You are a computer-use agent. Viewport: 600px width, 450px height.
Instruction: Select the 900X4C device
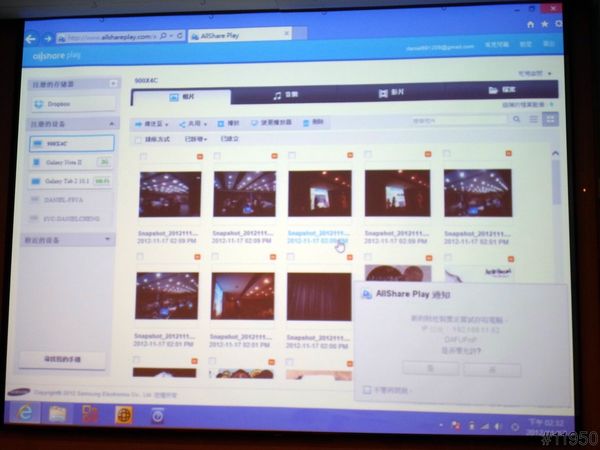click(72, 143)
